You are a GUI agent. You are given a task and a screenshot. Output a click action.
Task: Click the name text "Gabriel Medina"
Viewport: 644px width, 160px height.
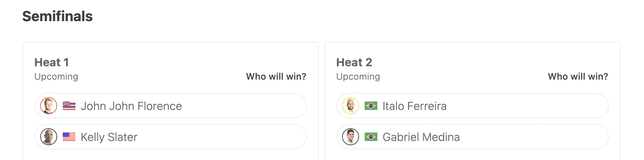(421, 137)
